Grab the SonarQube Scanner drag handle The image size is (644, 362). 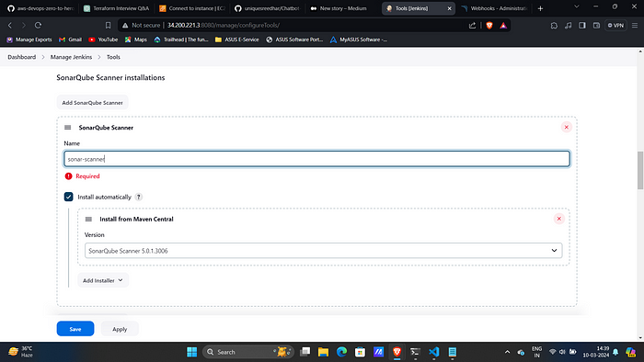pos(68,128)
